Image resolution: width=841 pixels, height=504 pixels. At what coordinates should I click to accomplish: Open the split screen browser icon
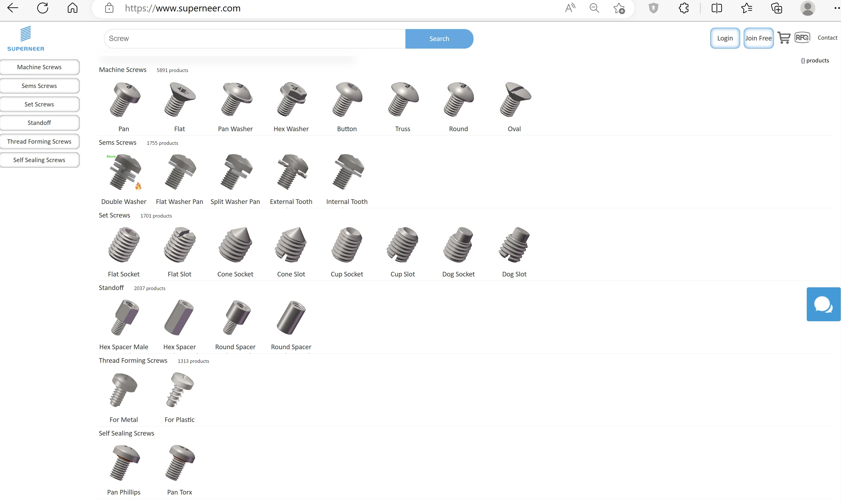coord(717,8)
